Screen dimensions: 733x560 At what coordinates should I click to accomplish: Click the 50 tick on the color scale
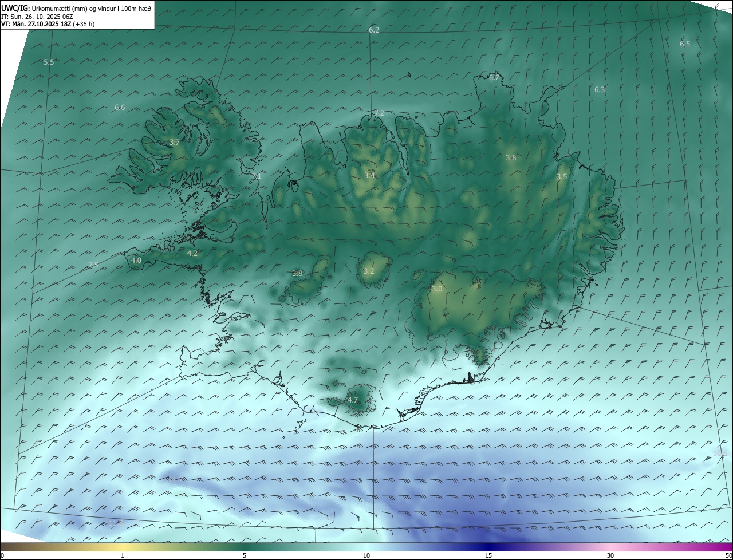(728, 555)
